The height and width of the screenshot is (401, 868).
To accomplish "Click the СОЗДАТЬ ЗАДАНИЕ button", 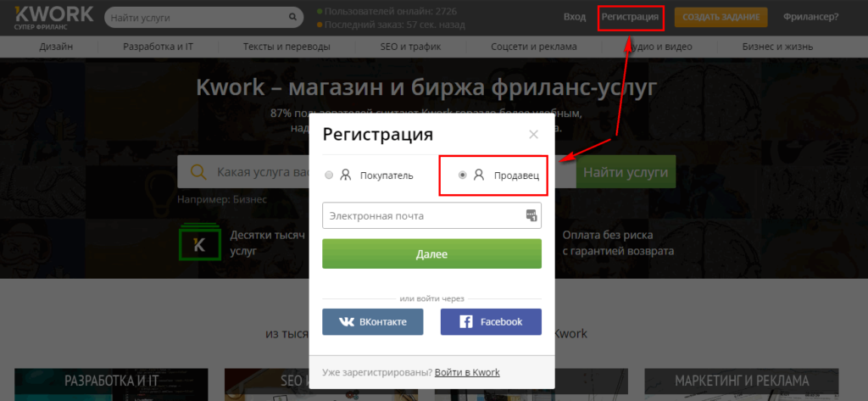I will [x=721, y=17].
